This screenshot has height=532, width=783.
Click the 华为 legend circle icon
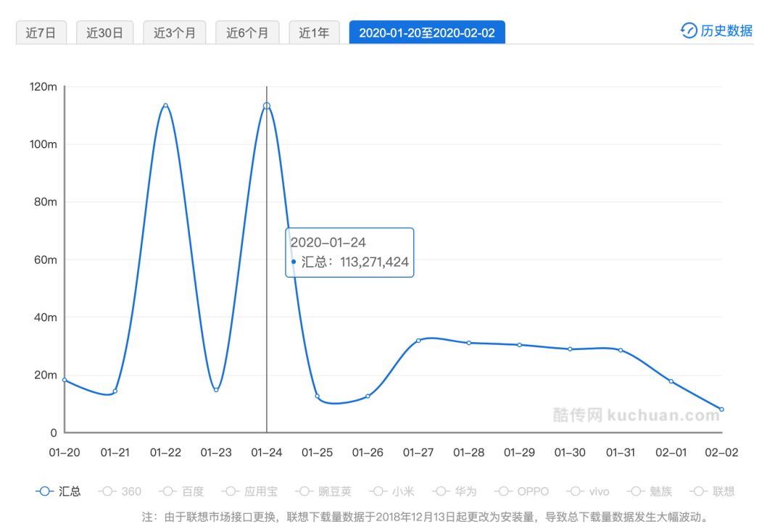(440, 491)
